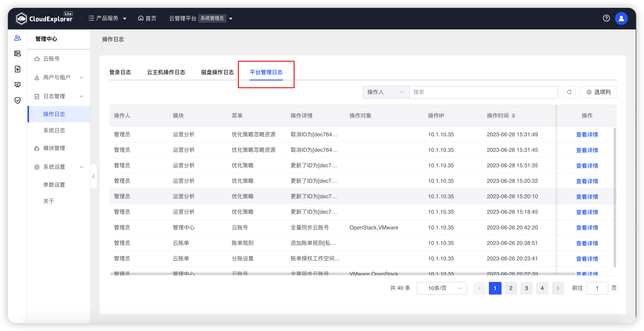View details for 15:18:45 log entry
The width and height of the screenshot is (644, 331).
587,212
